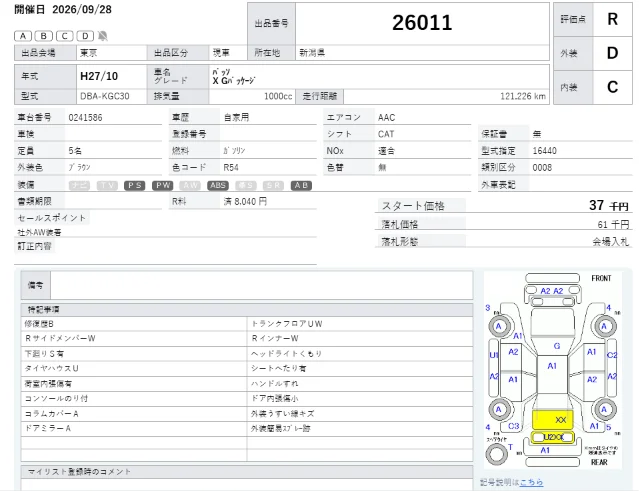This screenshot has height=491, width=639.
Task: Click the CAT shift value
Action: [386, 134]
